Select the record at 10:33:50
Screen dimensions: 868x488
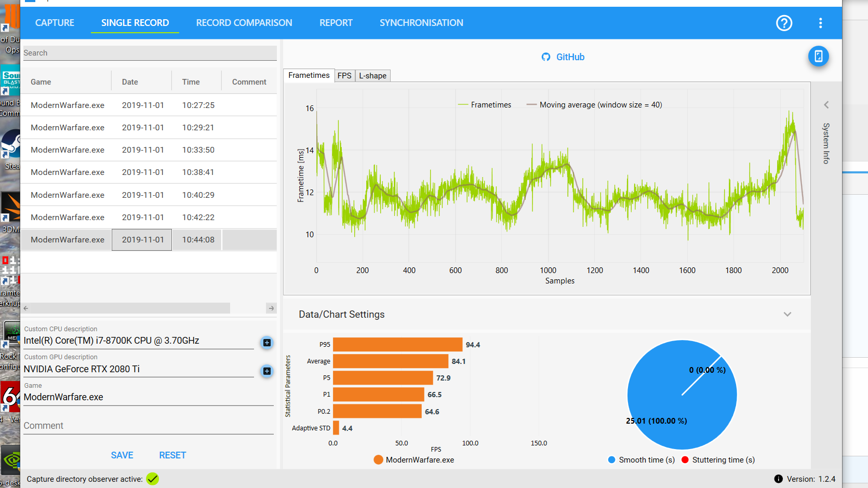pyautogui.click(x=150, y=150)
